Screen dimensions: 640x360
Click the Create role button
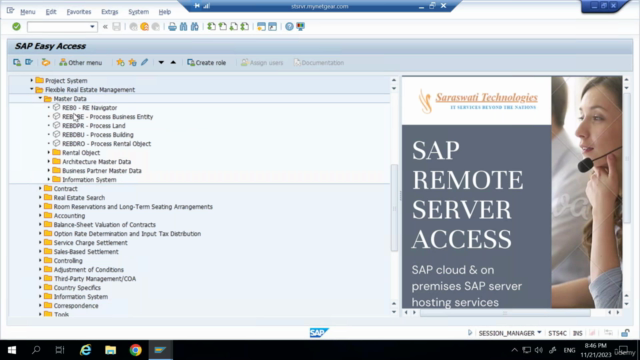coord(207,62)
